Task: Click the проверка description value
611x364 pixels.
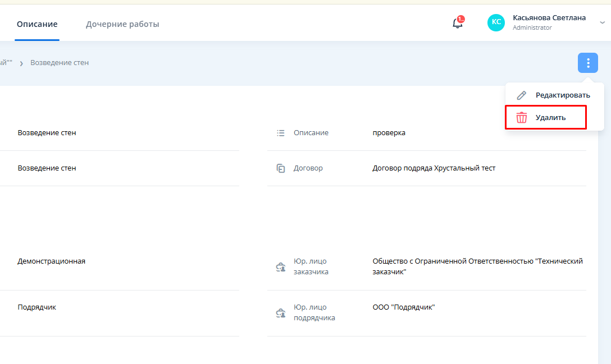Action: (389, 133)
